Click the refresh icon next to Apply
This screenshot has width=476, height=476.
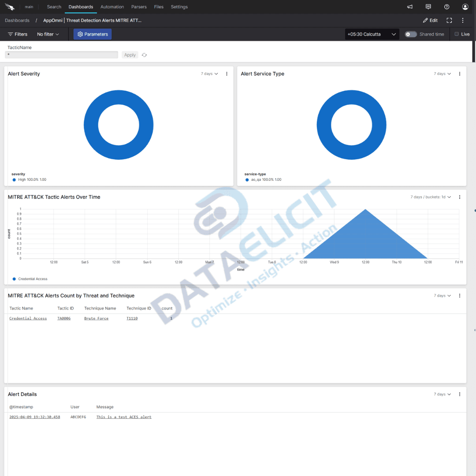point(144,55)
